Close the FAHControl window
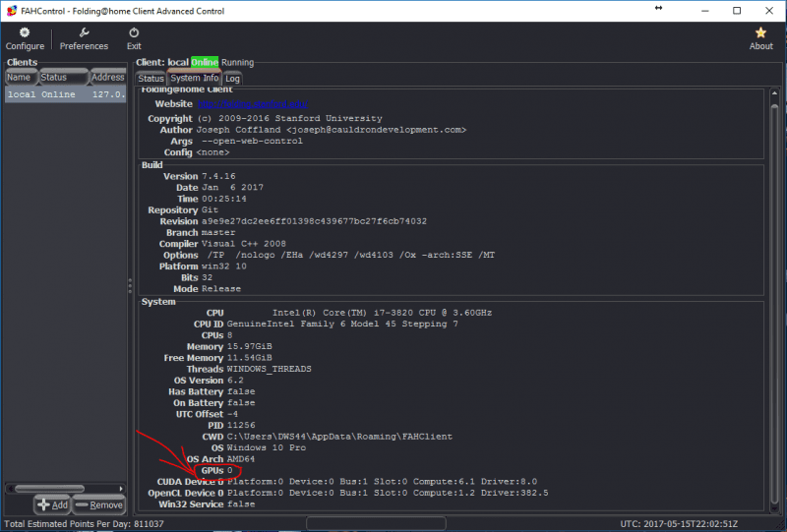 coord(769,11)
